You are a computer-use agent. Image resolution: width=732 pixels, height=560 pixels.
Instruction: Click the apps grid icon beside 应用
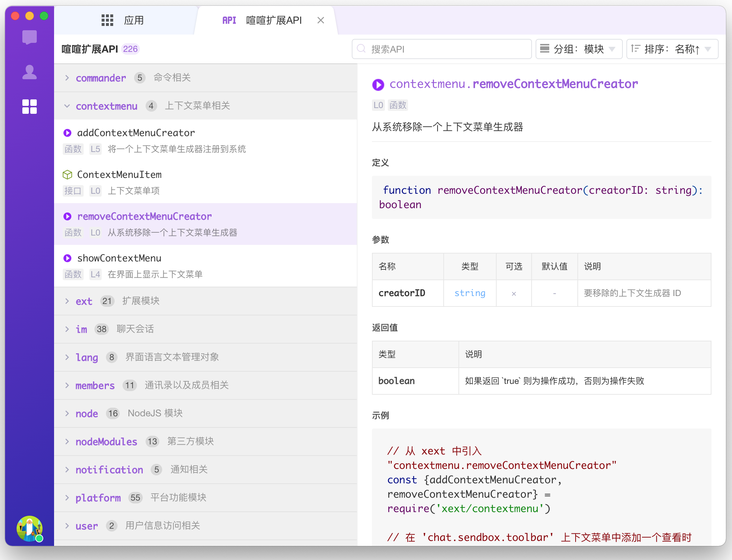(107, 20)
